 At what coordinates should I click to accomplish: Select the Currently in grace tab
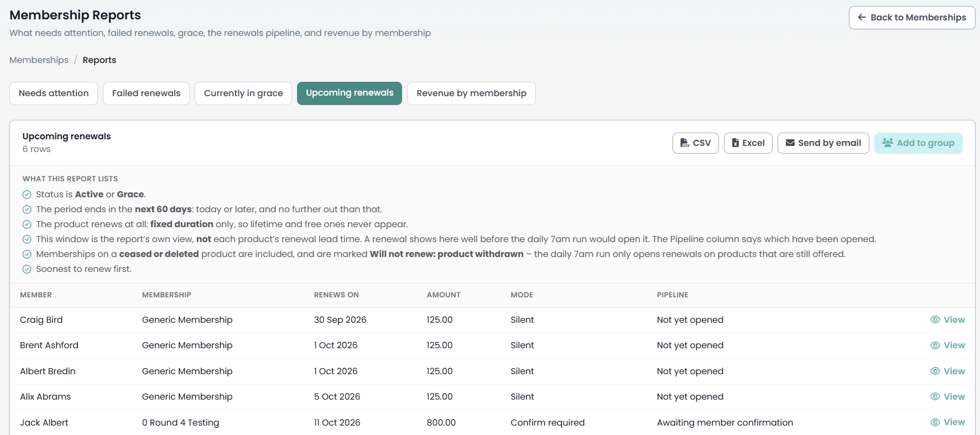243,93
